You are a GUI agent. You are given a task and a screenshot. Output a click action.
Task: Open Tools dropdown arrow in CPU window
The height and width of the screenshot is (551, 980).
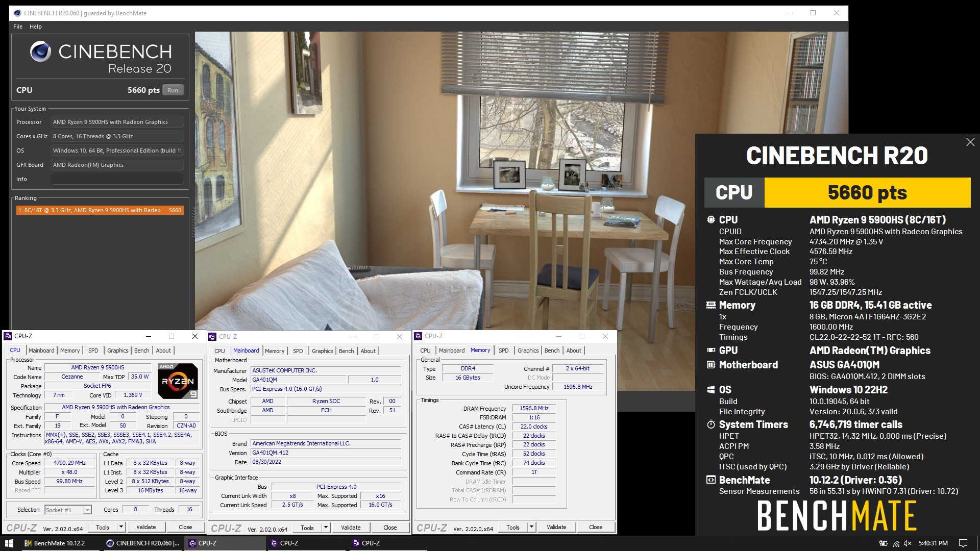(121, 527)
